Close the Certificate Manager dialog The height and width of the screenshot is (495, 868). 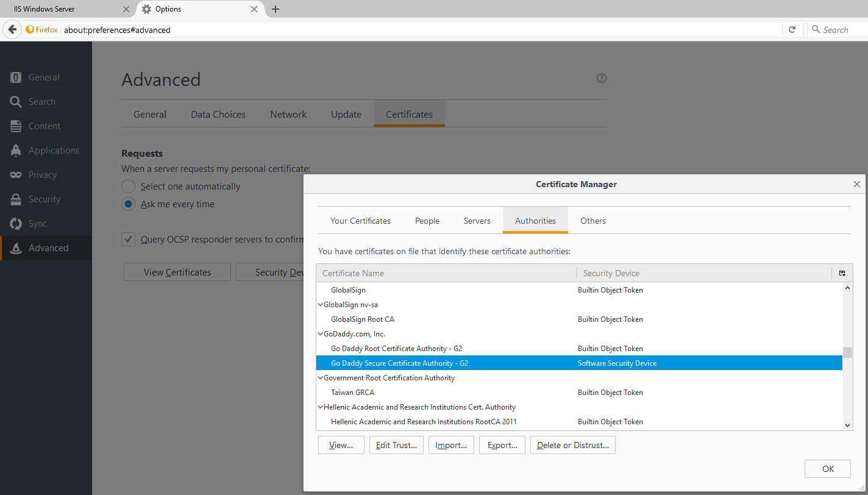click(857, 184)
